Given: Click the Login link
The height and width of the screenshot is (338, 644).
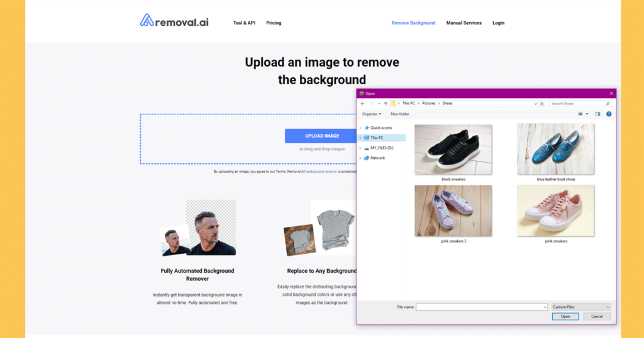Looking at the screenshot, I should pos(498,23).
